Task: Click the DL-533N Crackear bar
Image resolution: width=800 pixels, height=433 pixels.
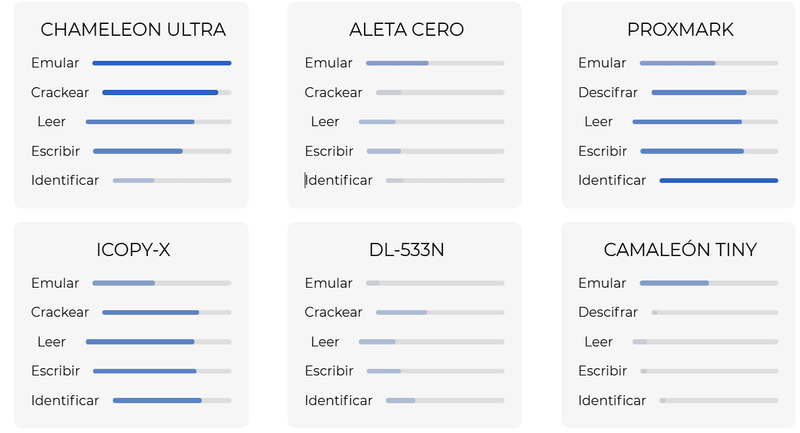Action: tap(440, 313)
